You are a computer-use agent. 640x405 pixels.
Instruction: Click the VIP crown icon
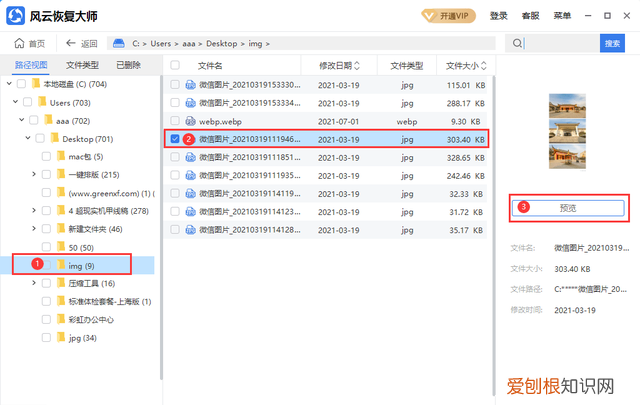pyautogui.click(x=429, y=16)
